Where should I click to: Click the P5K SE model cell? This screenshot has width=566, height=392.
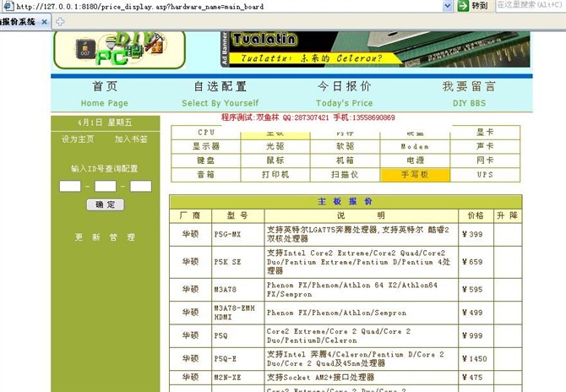point(238,262)
